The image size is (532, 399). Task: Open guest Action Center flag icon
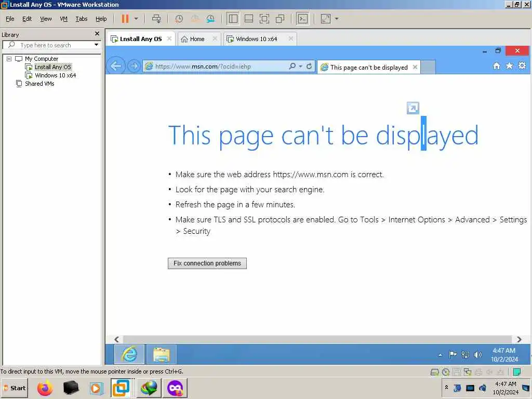pyautogui.click(x=453, y=354)
